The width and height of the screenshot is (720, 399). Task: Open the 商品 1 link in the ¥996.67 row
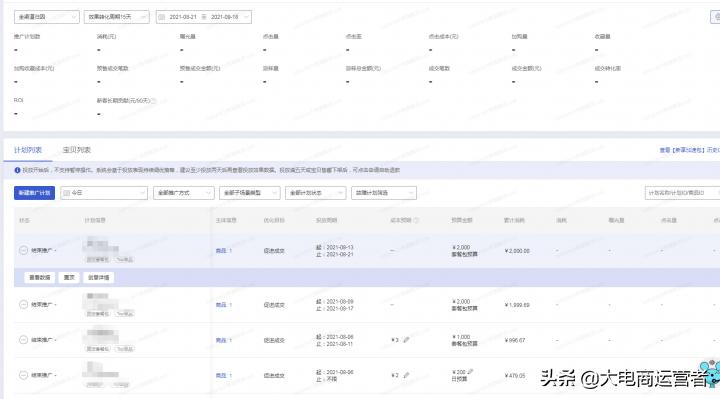[224, 340]
